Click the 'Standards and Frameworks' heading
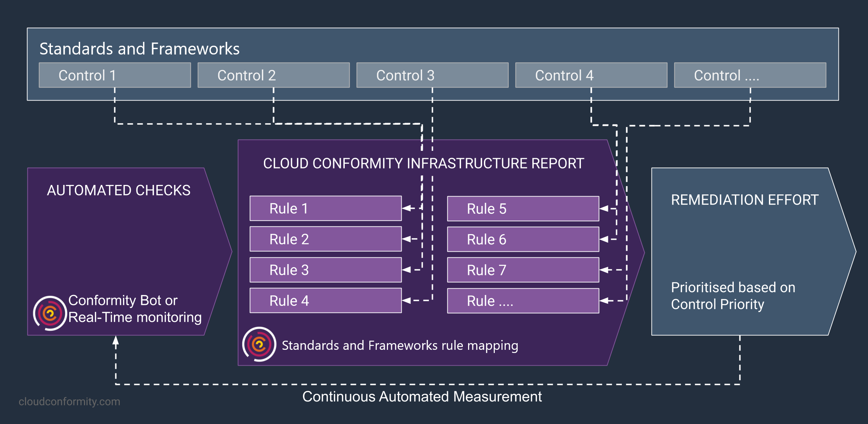The image size is (868, 424). coord(140,49)
